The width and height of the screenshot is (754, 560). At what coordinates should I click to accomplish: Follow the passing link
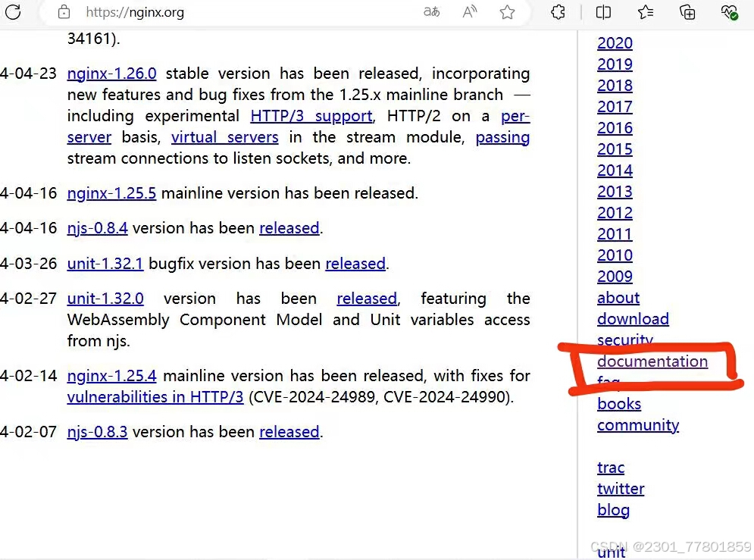[x=502, y=137]
